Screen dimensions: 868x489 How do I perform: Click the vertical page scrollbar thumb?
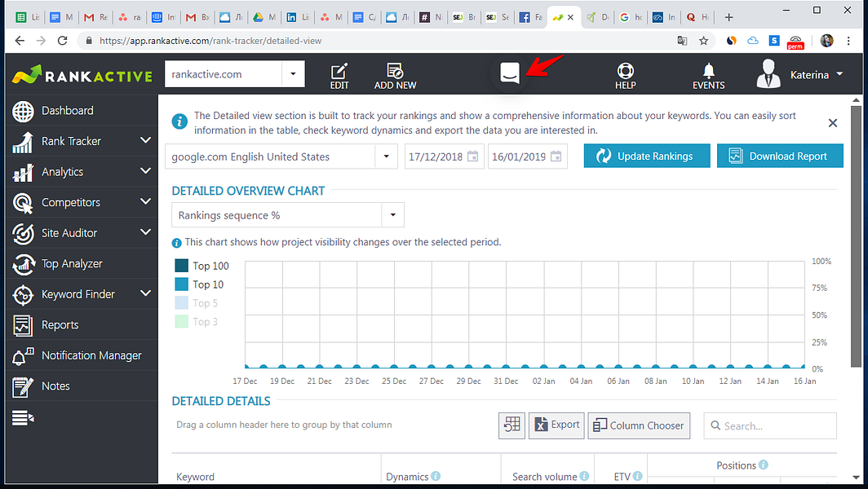[856, 236]
